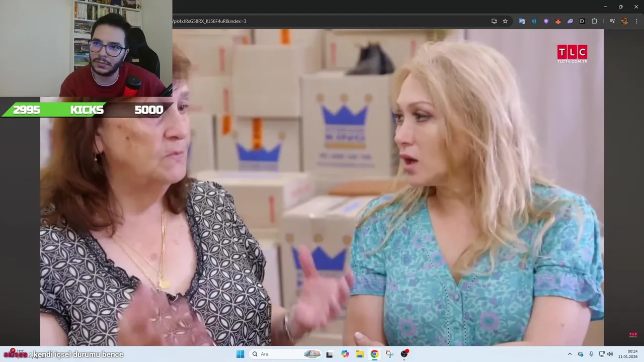This screenshot has width=644, height=362.
Task: Open the purple shield extension
Action: coord(546,21)
